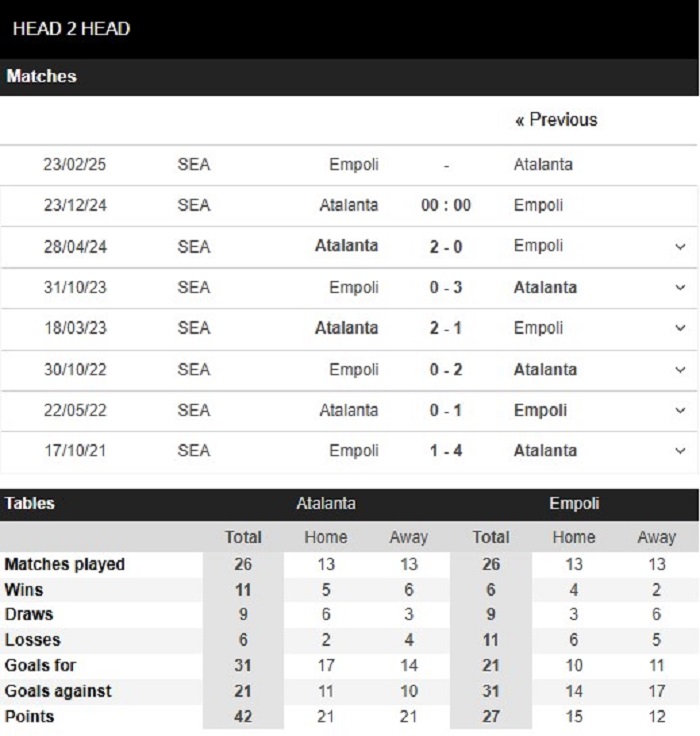Image resolution: width=700 pixels, height=736 pixels.
Task: Go to « Previous matches
Action: click(556, 120)
